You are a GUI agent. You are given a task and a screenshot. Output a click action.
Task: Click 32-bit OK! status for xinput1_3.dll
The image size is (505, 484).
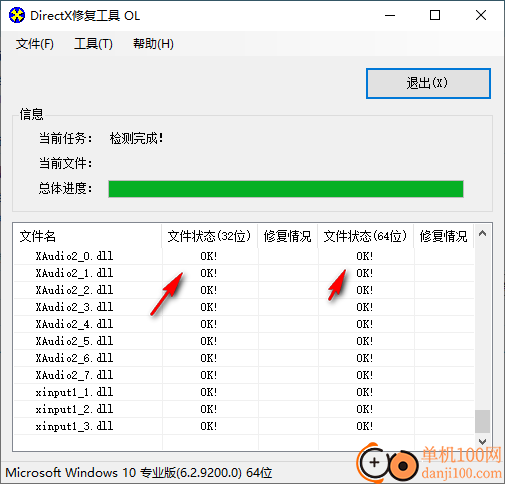pos(209,426)
